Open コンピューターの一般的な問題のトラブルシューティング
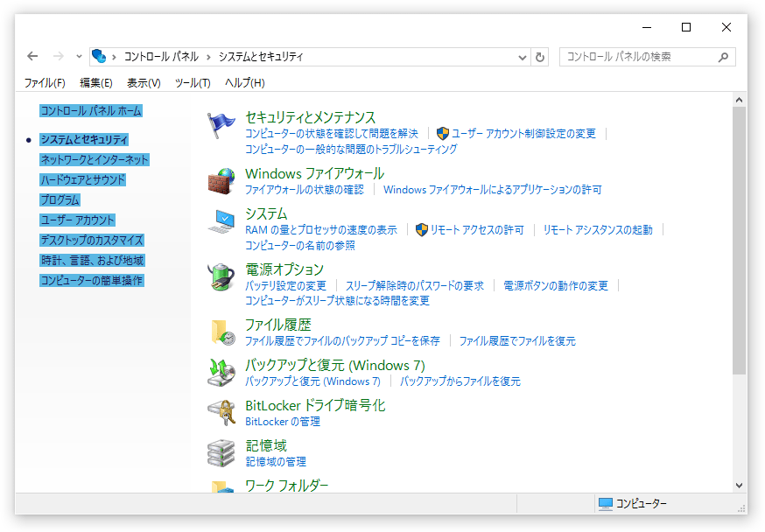The width and height of the screenshot is (765, 532). 351,150
